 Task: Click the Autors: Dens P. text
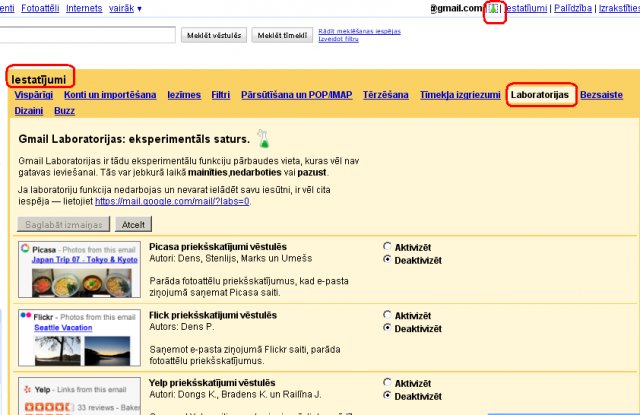[182, 327]
